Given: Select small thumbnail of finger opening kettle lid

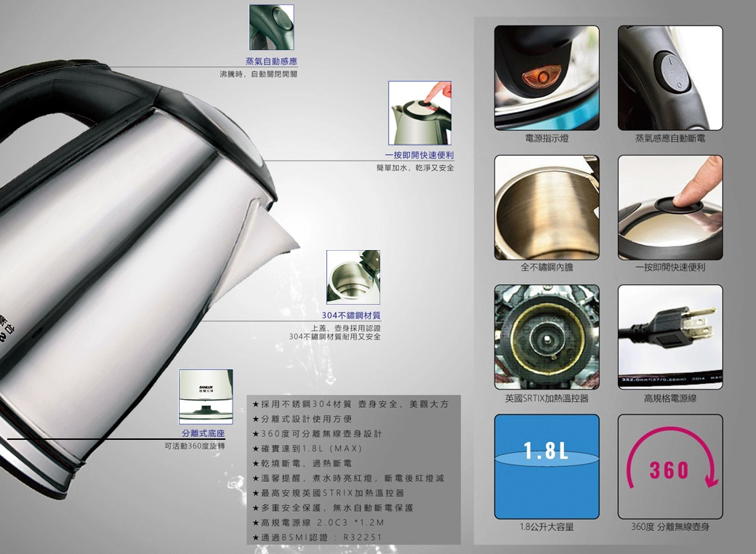Looking at the screenshot, I should [x=419, y=113].
